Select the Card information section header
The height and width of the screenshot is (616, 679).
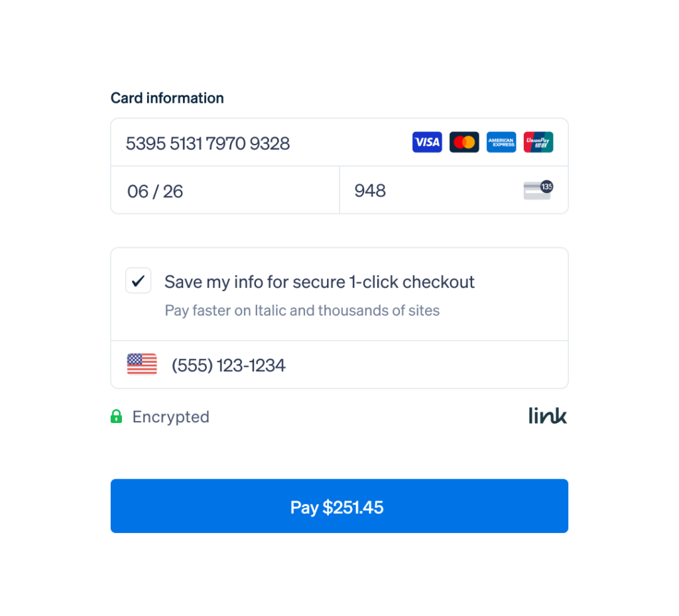(166, 97)
